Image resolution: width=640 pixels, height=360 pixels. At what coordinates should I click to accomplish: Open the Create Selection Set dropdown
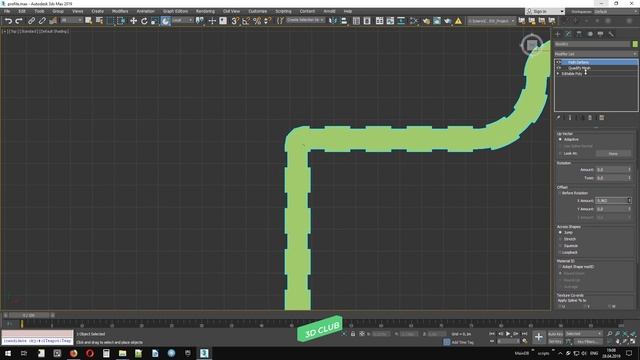coord(305,20)
